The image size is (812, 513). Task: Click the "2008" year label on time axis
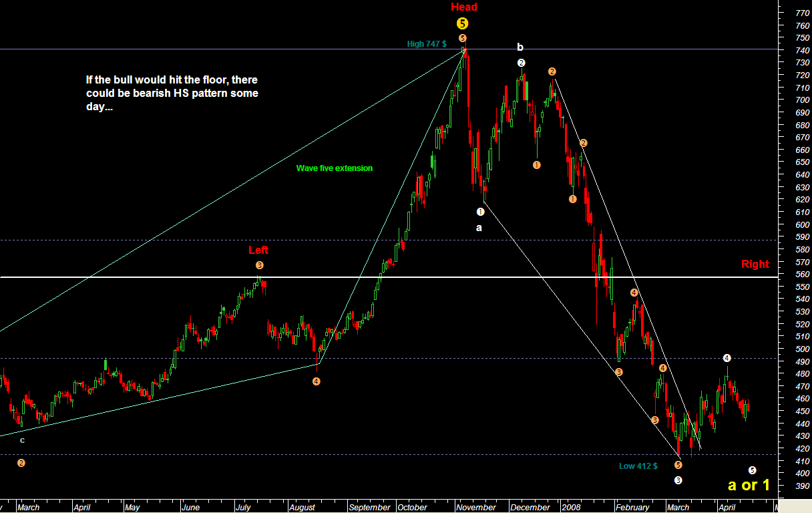click(571, 508)
